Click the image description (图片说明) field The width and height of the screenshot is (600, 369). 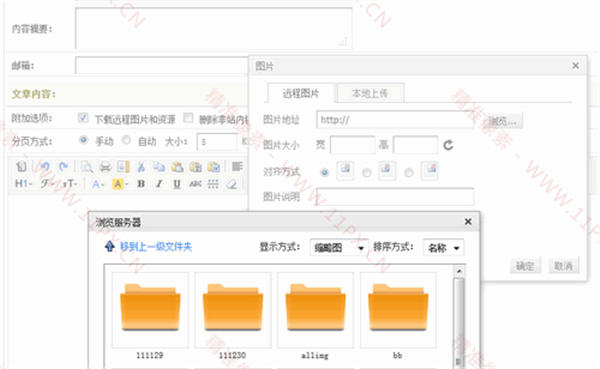[x=395, y=197]
